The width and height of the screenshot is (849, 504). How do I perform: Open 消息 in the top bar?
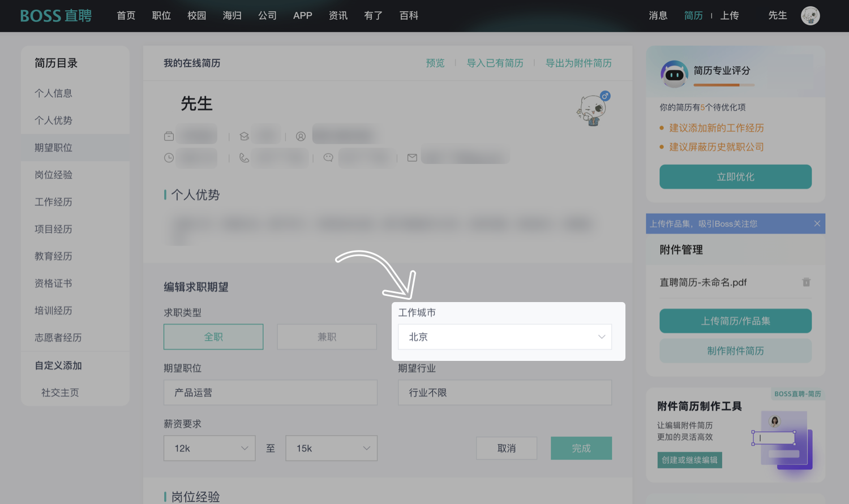pyautogui.click(x=658, y=16)
